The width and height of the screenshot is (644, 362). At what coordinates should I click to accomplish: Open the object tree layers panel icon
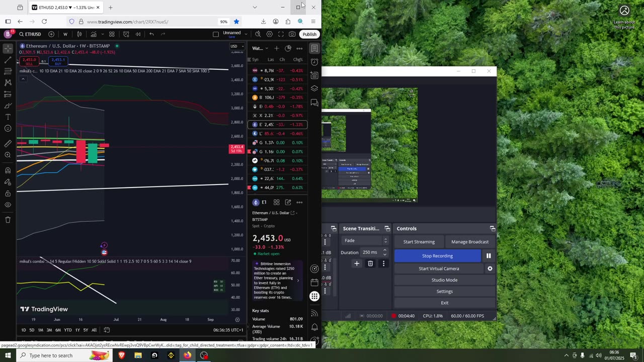[x=314, y=89]
